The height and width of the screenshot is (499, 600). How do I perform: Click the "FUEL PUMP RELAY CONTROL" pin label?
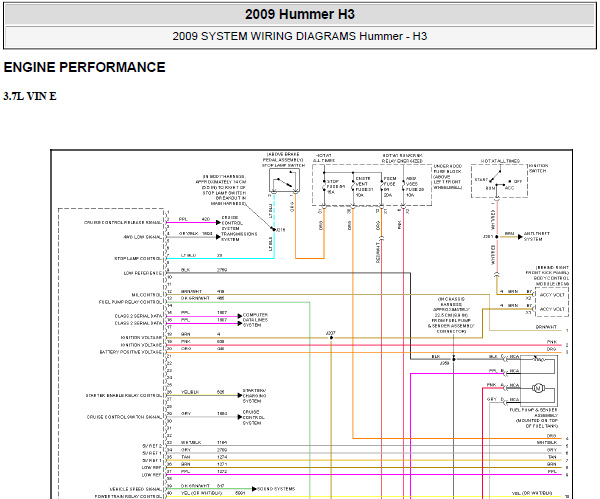point(130,302)
